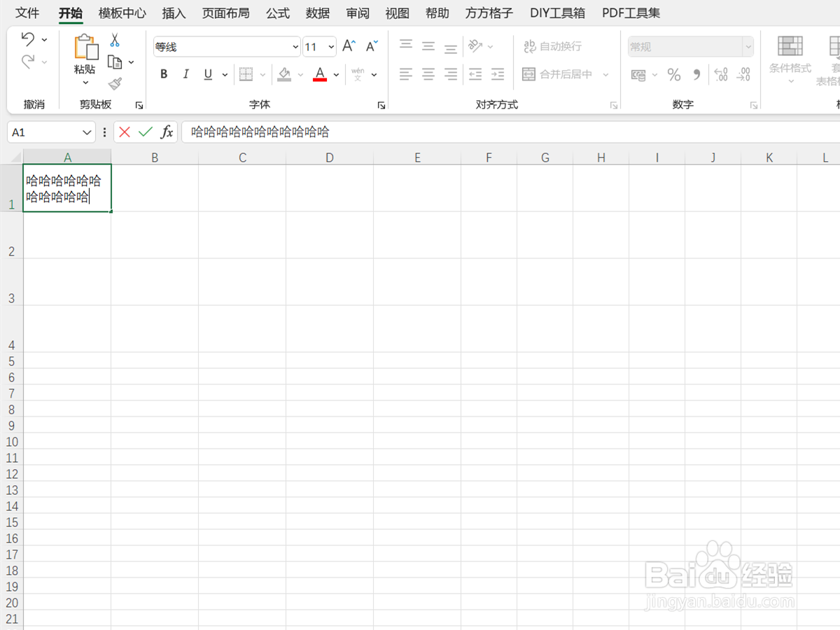
Task: Click the Copy icon
Action: (115, 62)
